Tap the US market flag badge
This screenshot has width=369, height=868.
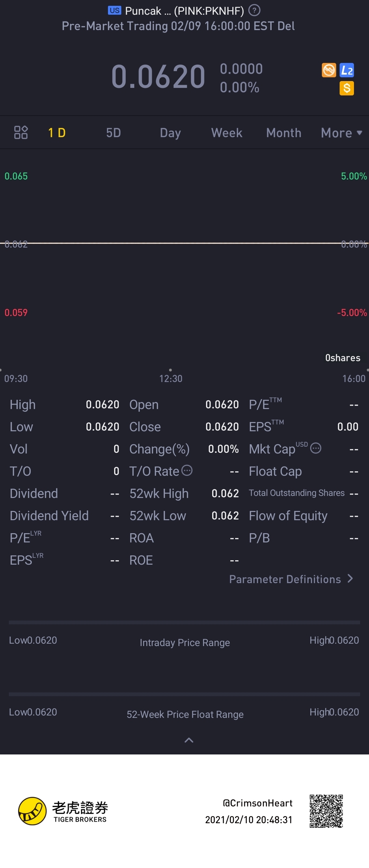(114, 11)
